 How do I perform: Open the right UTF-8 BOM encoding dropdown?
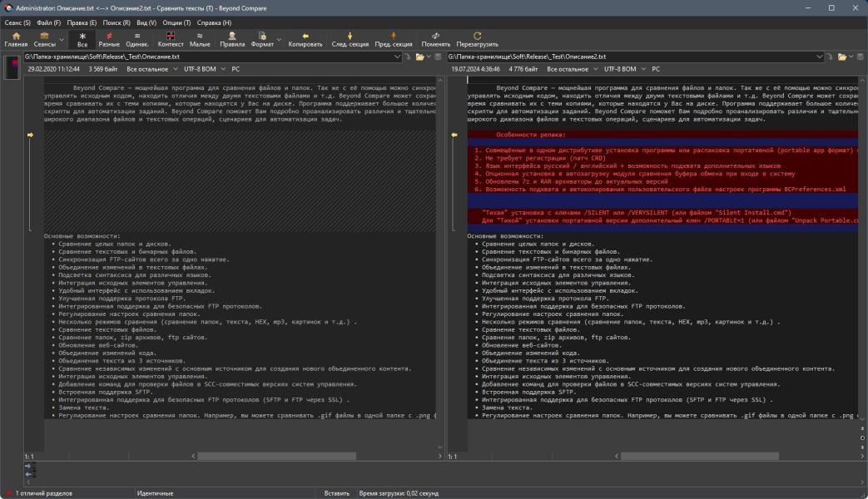coord(624,69)
